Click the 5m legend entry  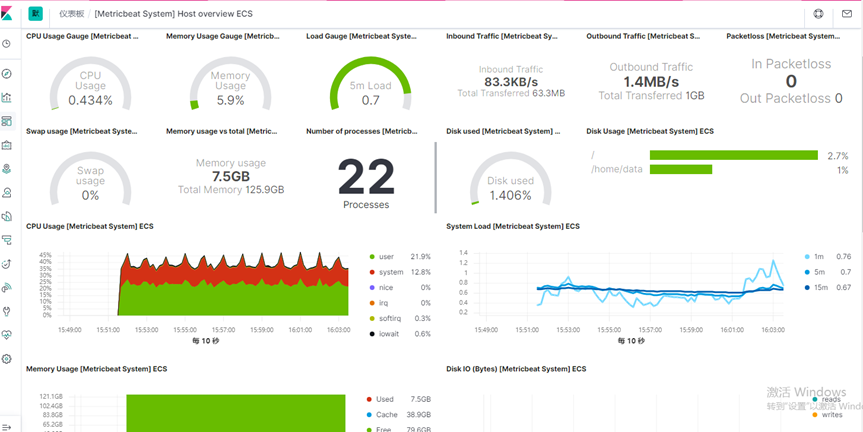pos(828,272)
